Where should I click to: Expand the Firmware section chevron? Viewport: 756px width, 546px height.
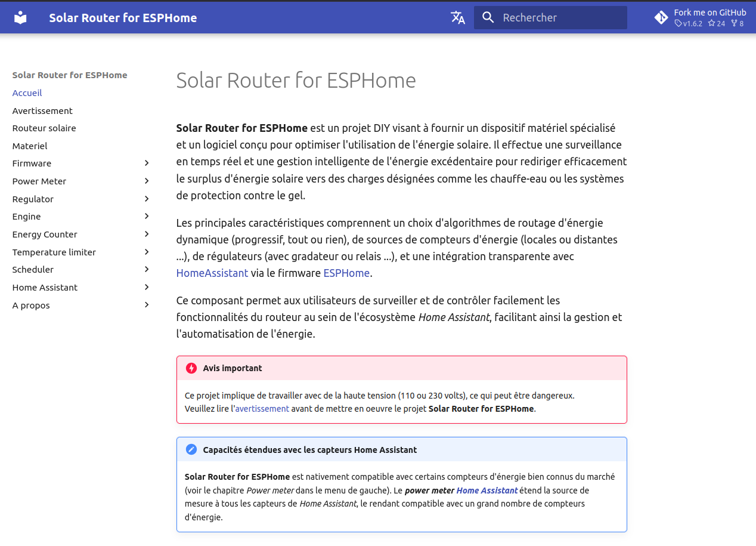pyautogui.click(x=147, y=164)
